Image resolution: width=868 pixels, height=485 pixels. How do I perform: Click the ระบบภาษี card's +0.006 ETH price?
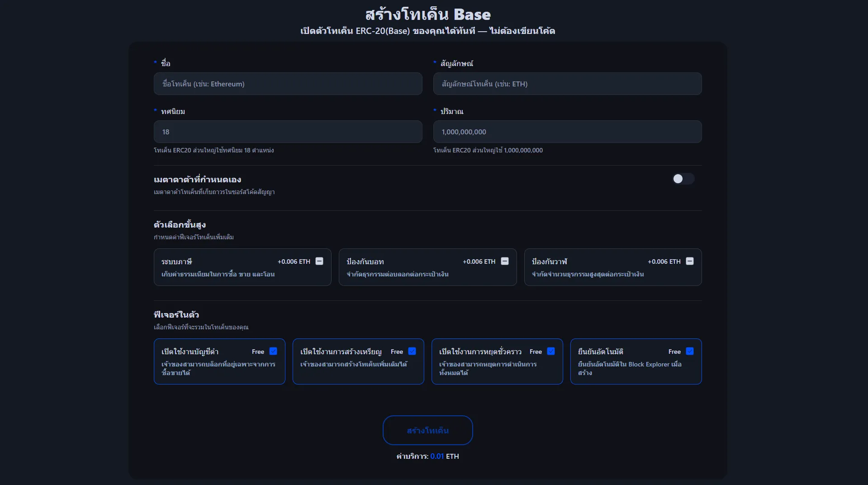coord(294,262)
